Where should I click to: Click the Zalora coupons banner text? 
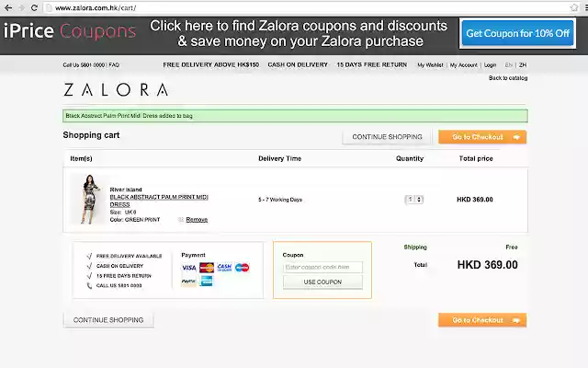tap(299, 33)
